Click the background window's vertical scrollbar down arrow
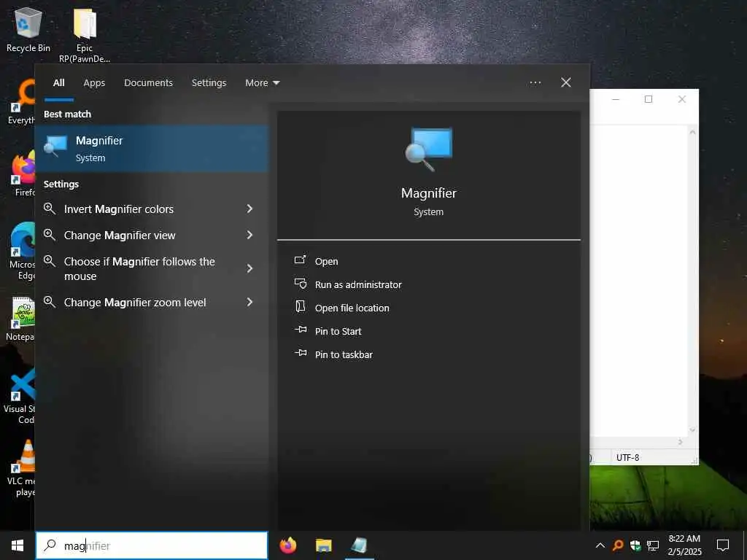This screenshot has height=560, width=747. 692,430
